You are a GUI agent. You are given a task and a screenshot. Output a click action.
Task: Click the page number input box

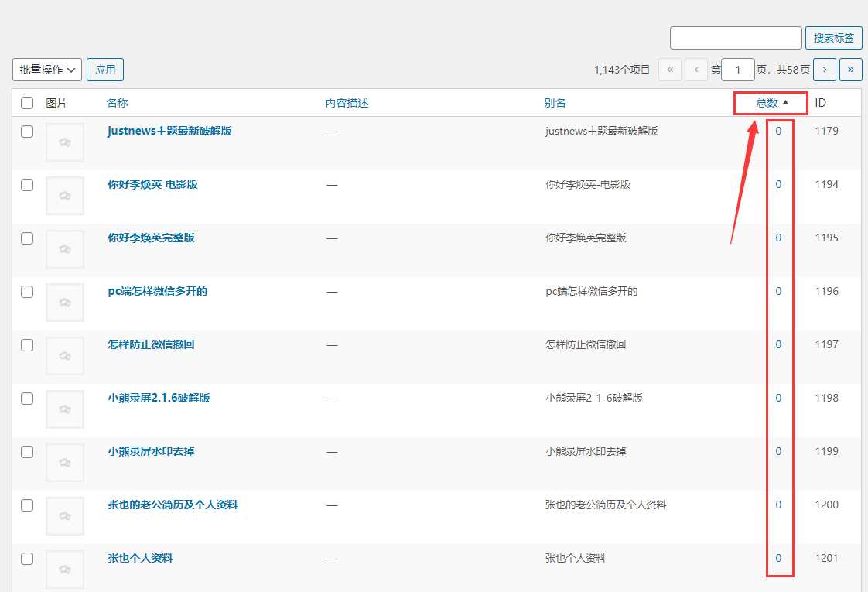coord(737,69)
